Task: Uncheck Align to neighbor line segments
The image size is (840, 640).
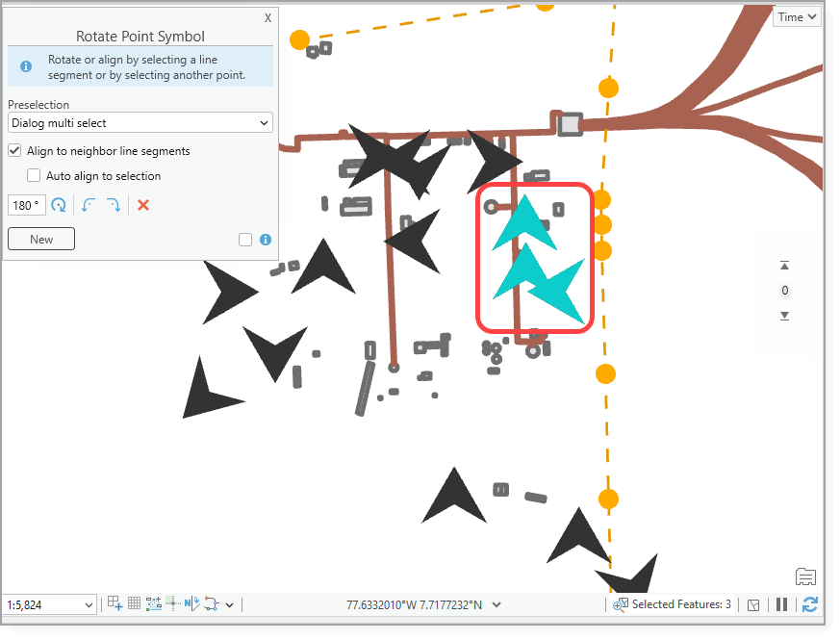Action: [14, 151]
